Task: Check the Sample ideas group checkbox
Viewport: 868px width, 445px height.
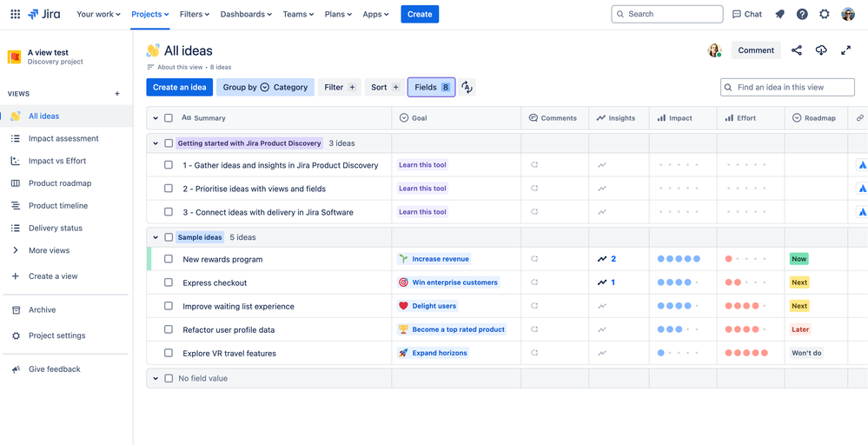Action: click(x=169, y=237)
